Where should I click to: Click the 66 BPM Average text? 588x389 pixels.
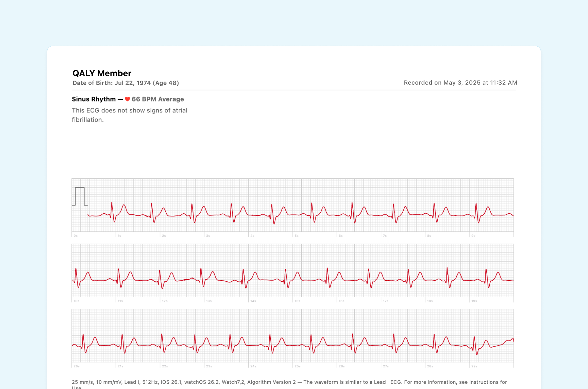(x=157, y=99)
